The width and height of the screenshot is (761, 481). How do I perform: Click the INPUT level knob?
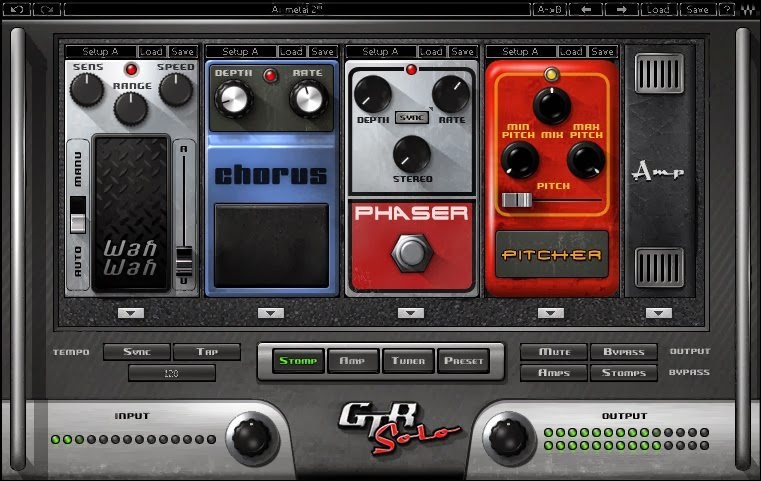click(251, 438)
